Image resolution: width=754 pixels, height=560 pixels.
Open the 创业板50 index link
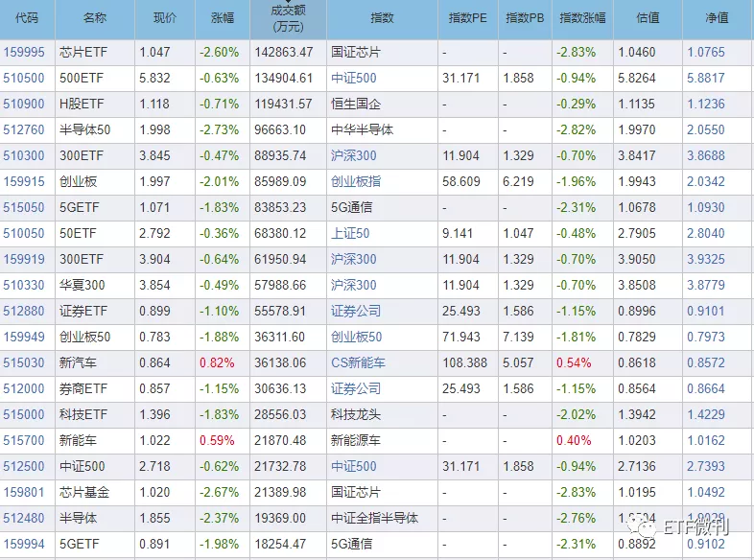tap(356, 337)
